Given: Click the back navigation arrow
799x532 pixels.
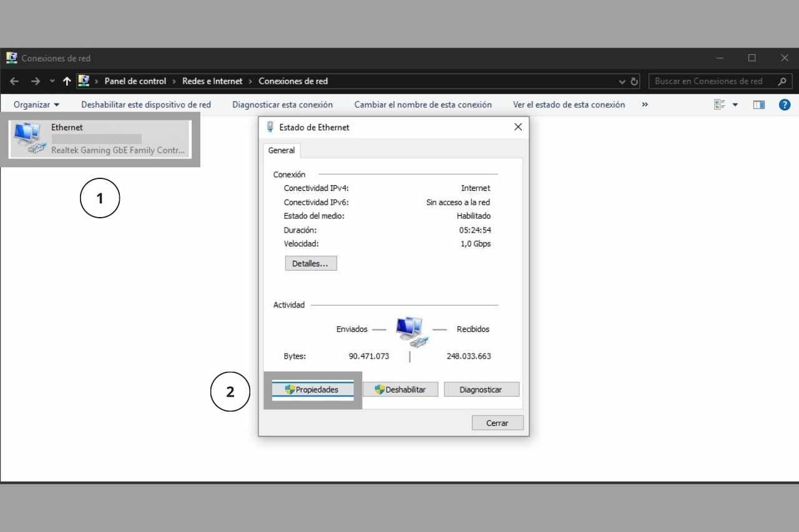Looking at the screenshot, I should [14, 81].
